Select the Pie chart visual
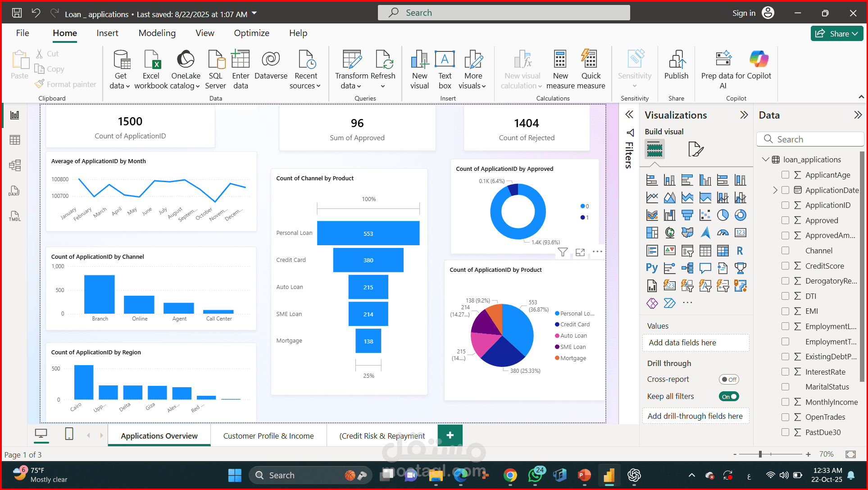 click(x=723, y=215)
